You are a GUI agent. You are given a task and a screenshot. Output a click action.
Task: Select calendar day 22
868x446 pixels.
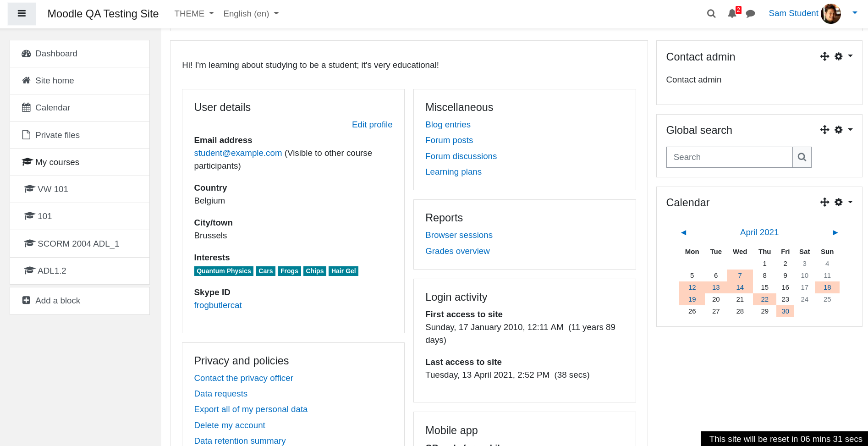pos(764,299)
